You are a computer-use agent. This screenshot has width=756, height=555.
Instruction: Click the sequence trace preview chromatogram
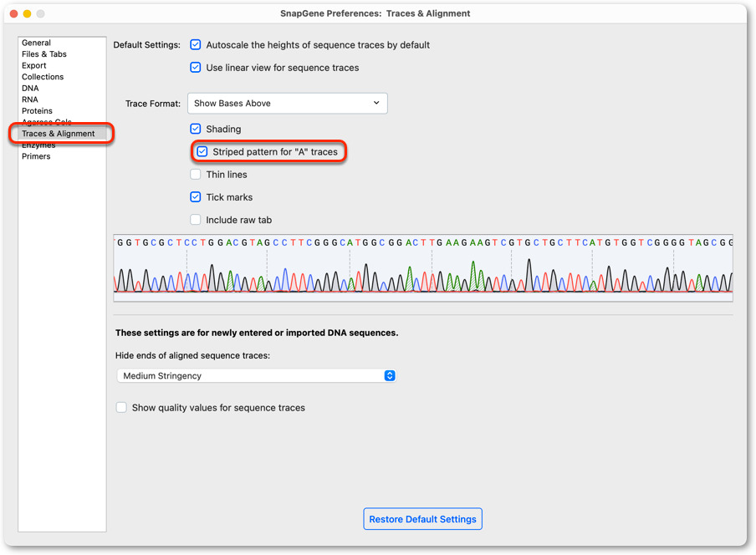[x=423, y=267]
